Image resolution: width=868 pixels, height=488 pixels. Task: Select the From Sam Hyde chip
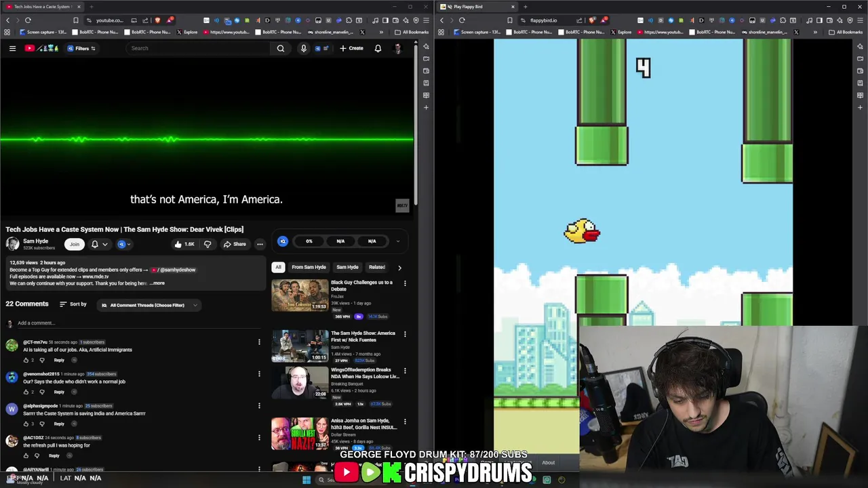[x=309, y=267]
